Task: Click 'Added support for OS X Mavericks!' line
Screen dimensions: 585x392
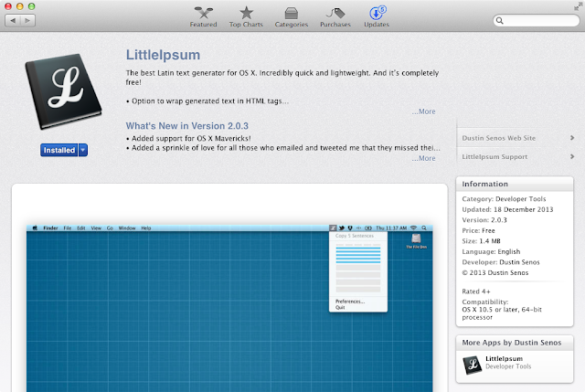Action: (x=188, y=138)
